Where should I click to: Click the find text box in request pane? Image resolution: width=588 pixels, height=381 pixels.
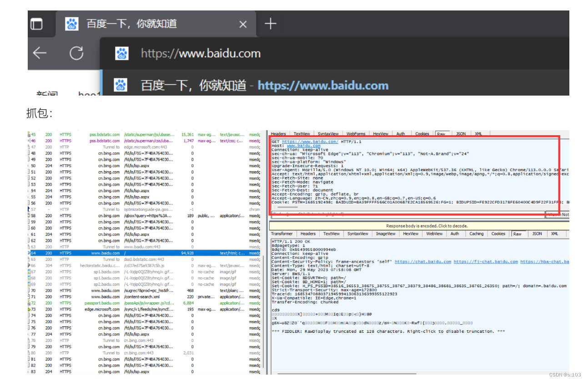coord(407,214)
